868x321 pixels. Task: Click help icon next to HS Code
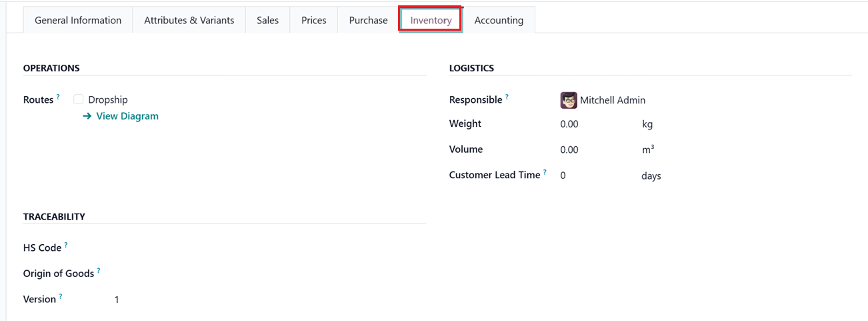click(x=66, y=245)
